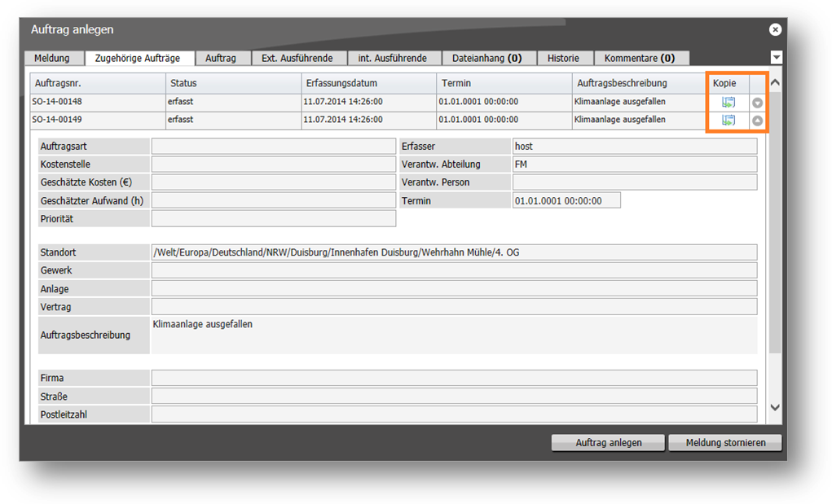Open the tab overflow dropdown arrow
The image size is (832, 504).
click(777, 57)
